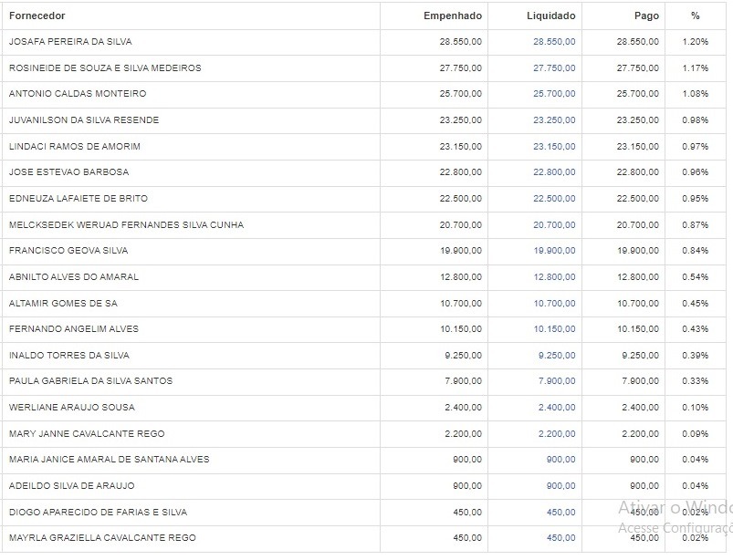The image size is (733, 560).
Task: Click Liquidado 900,00 for Adeildo Silva de Araujo
Action: coord(560,486)
